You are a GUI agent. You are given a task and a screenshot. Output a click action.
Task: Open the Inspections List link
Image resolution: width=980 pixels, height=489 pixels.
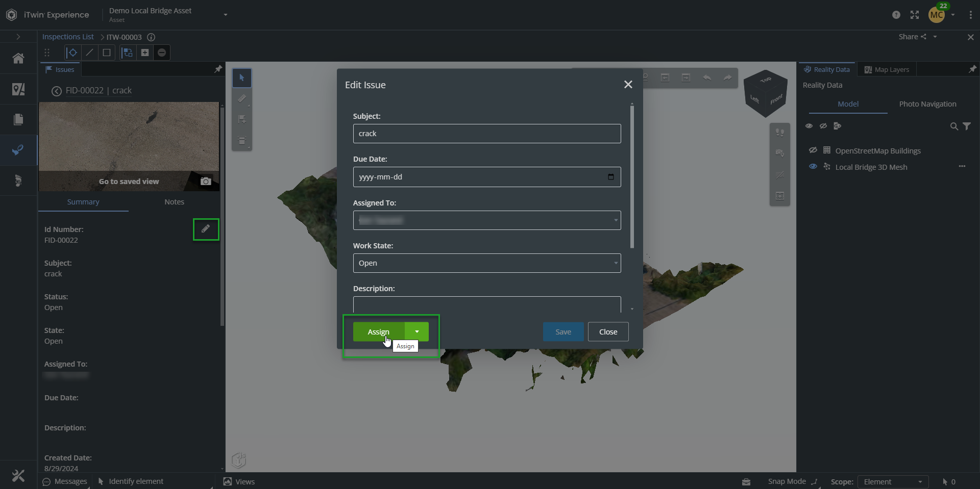coord(68,37)
